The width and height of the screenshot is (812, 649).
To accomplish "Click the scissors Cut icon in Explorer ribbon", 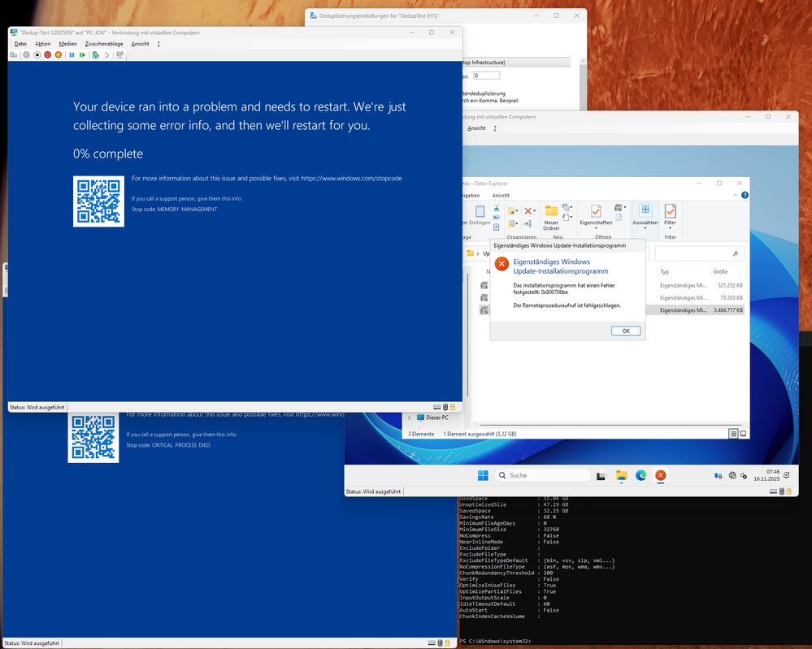I will (496, 208).
